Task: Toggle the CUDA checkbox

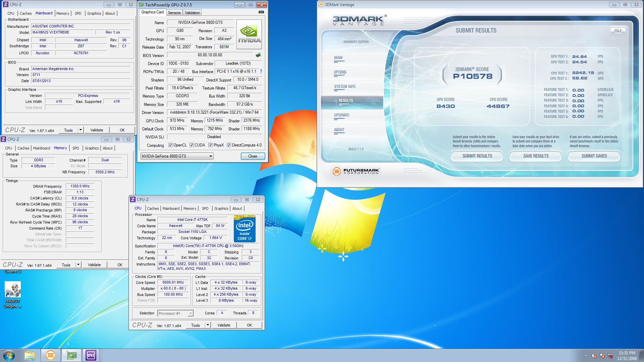Action: pos(192,145)
